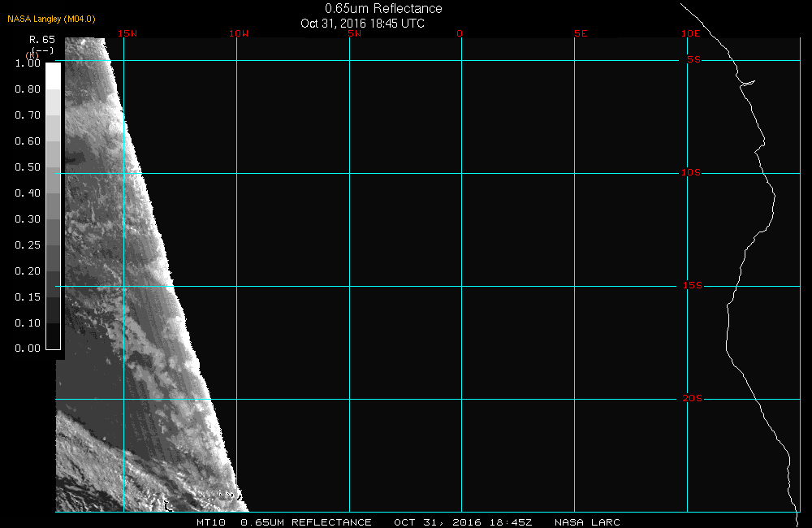Select the 0 degree longitude label
This screenshot has height=528, width=812.
pos(460,34)
